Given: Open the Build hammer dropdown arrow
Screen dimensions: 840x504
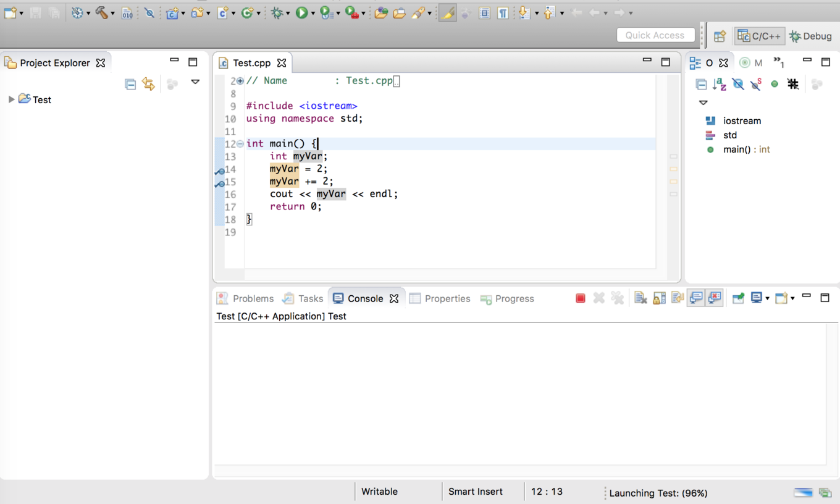Looking at the screenshot, I should pos(112,13).
